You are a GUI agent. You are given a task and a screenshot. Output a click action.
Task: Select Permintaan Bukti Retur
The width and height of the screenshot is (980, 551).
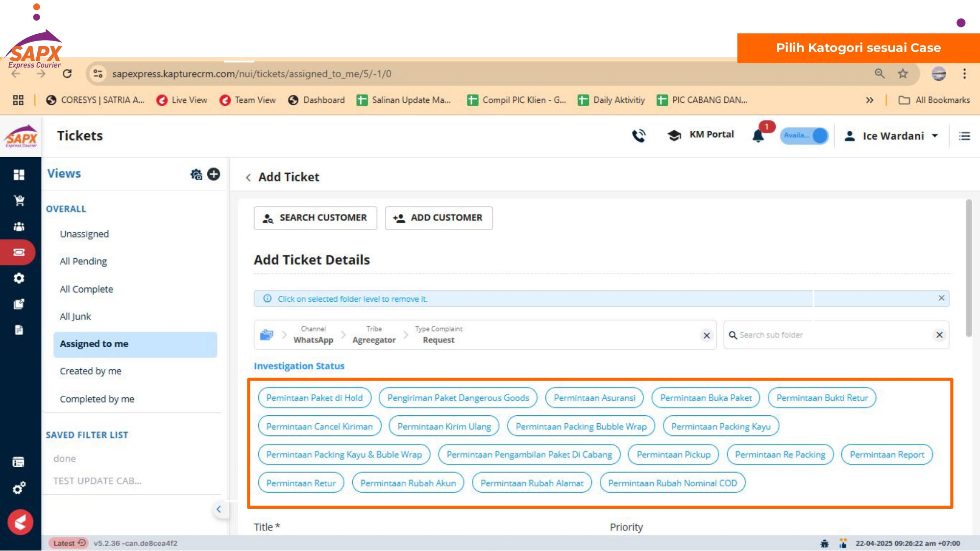coord(822,398)
